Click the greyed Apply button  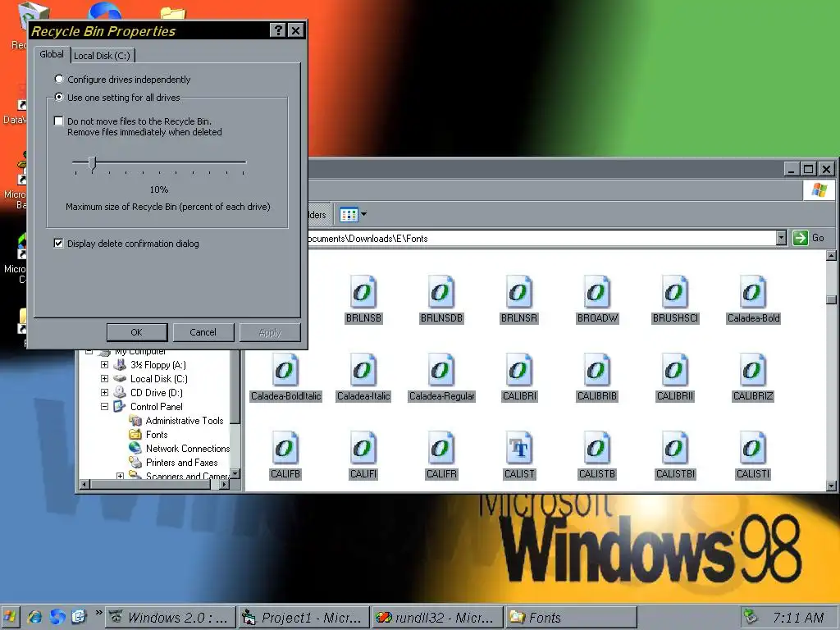tap(270, 332)
